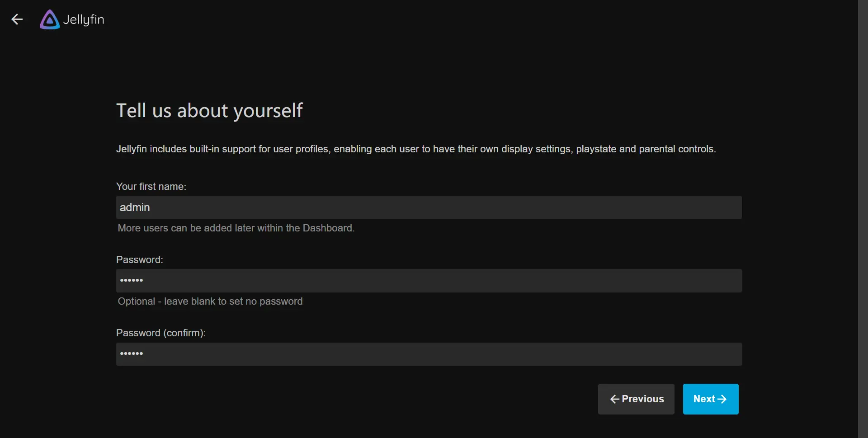Click the "Tell us about yourself" heading

(x=209, y=111)
